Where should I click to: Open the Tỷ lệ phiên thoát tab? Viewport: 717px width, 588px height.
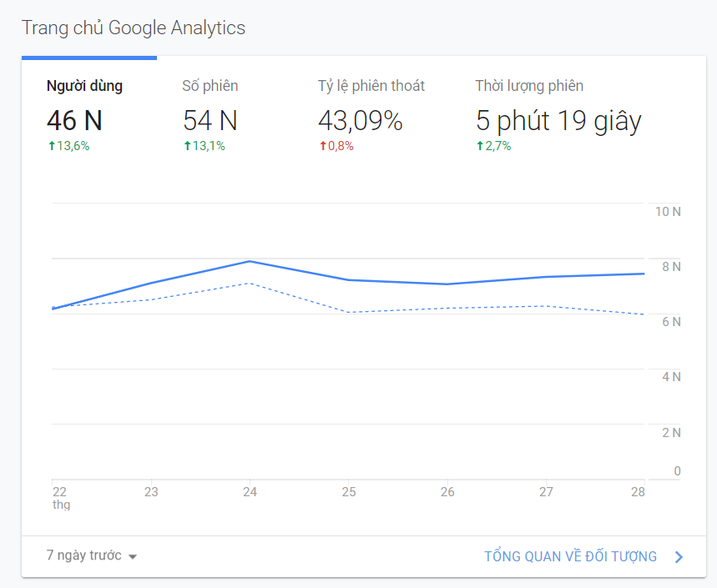tap(371, 86)
